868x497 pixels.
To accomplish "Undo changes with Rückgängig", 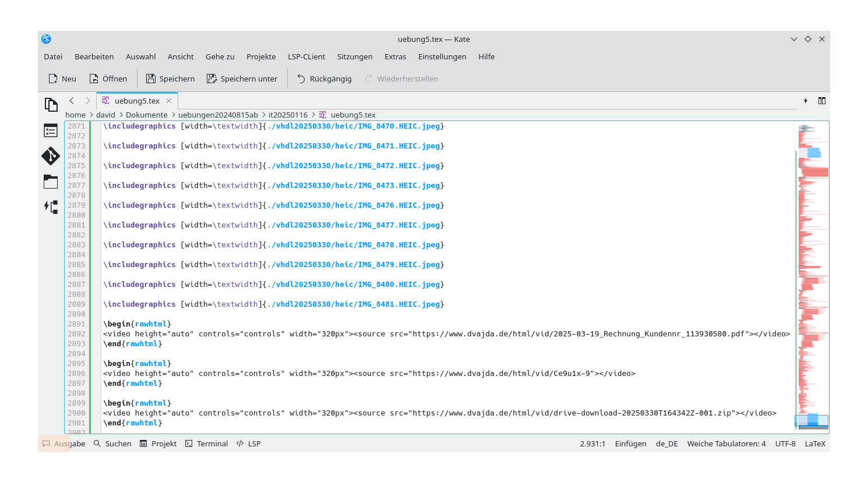I will point(324,79).
